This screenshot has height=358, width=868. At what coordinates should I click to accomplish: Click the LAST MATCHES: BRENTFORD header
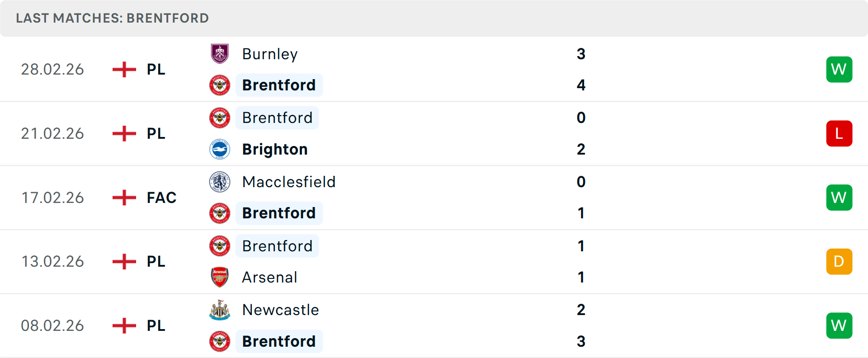(x=112, y=18)
